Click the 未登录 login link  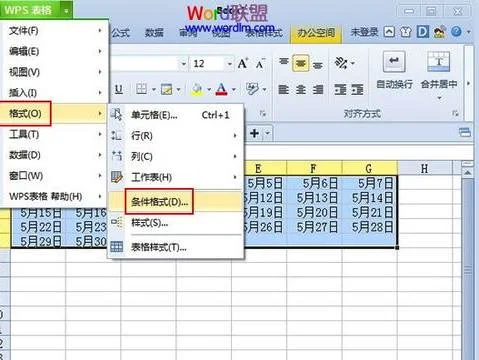[364, 32]
